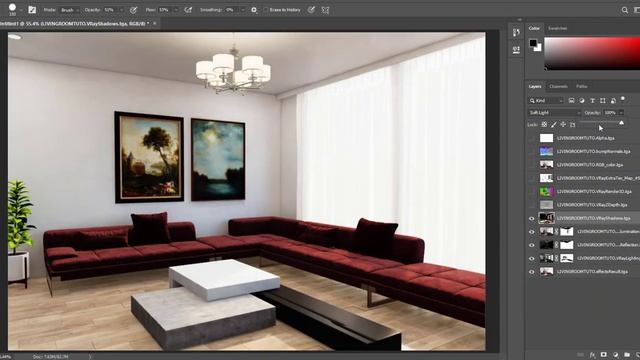Hide the Illumination layer with mask
Viewport: 640px width, 360px height.
pos(531,232)
